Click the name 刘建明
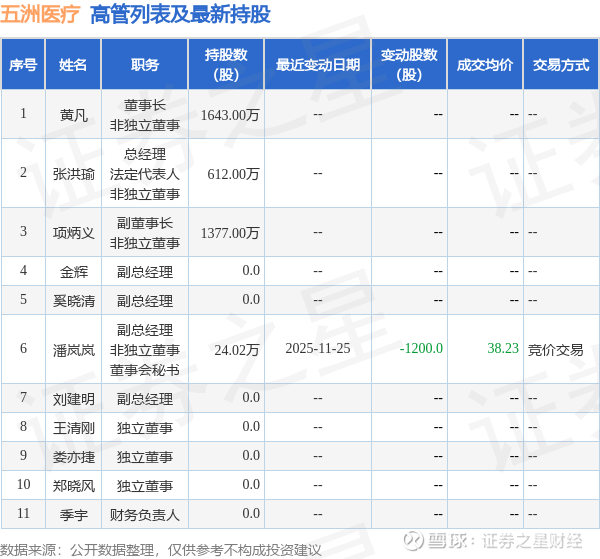600x559 pixels. click(73, 399)
